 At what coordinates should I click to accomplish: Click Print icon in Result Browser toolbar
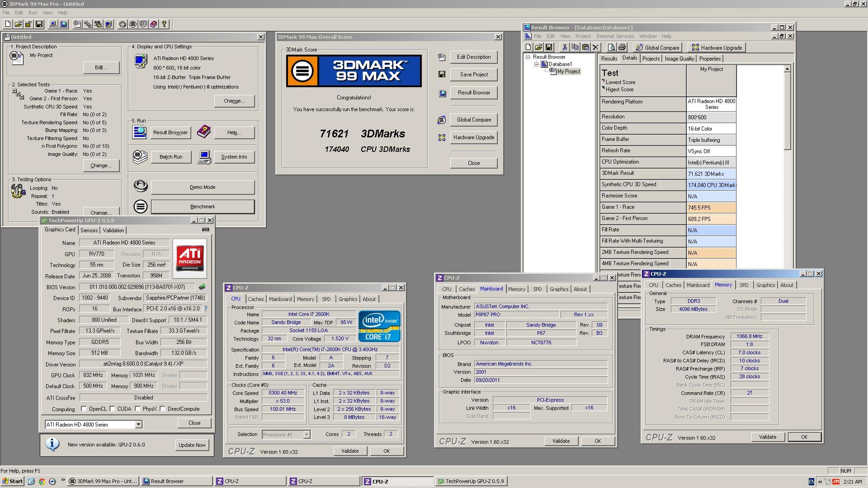coord(622,47)
